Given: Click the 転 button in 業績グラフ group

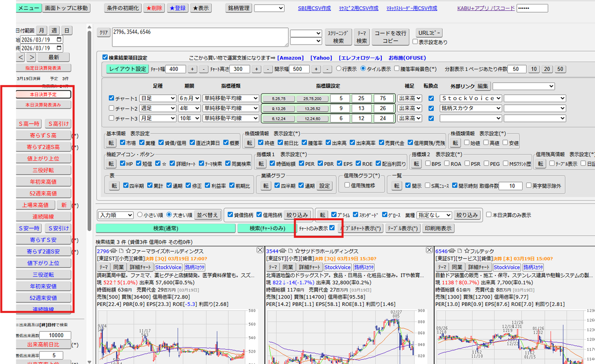Looking at the screenshot, I should 266,185.
